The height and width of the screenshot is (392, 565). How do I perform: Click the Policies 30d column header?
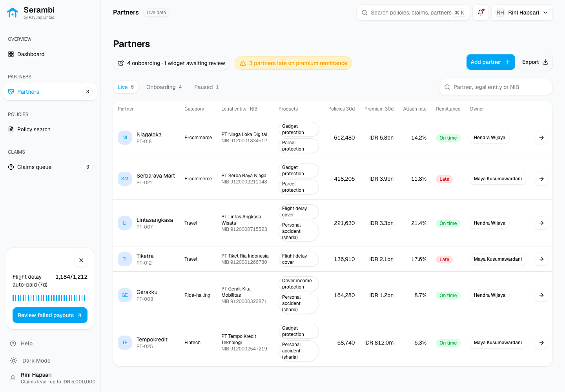coord(341,109)
